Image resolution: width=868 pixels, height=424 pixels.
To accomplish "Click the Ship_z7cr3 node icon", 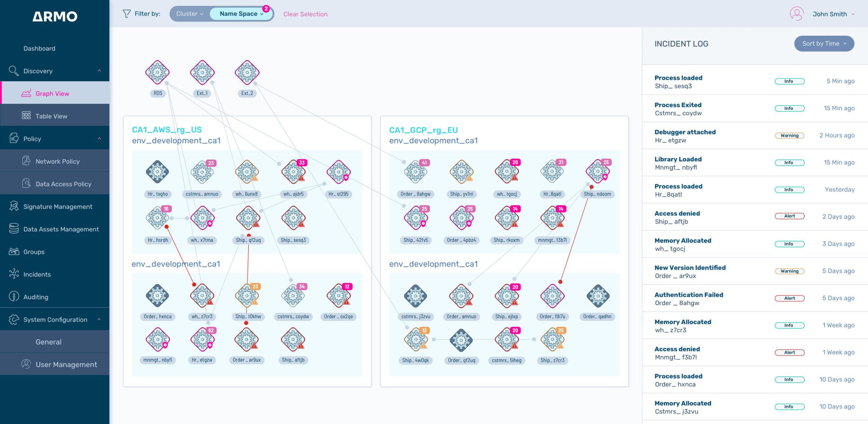I will (553, 339).
